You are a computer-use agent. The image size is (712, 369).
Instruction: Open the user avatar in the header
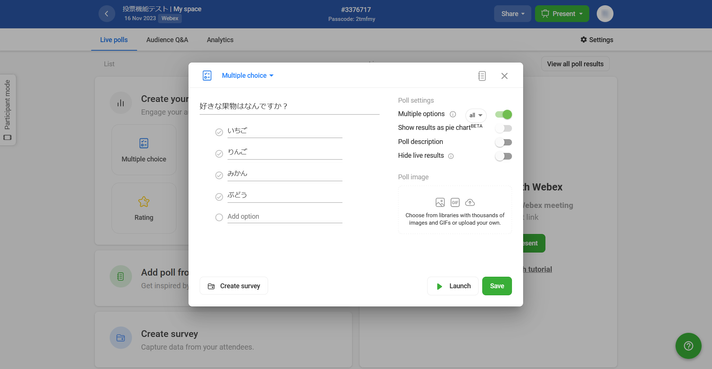tap(605, 14)
